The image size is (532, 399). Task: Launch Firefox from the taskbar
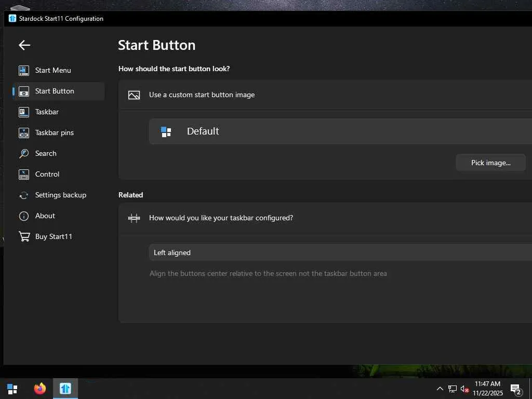coord(39,389)
